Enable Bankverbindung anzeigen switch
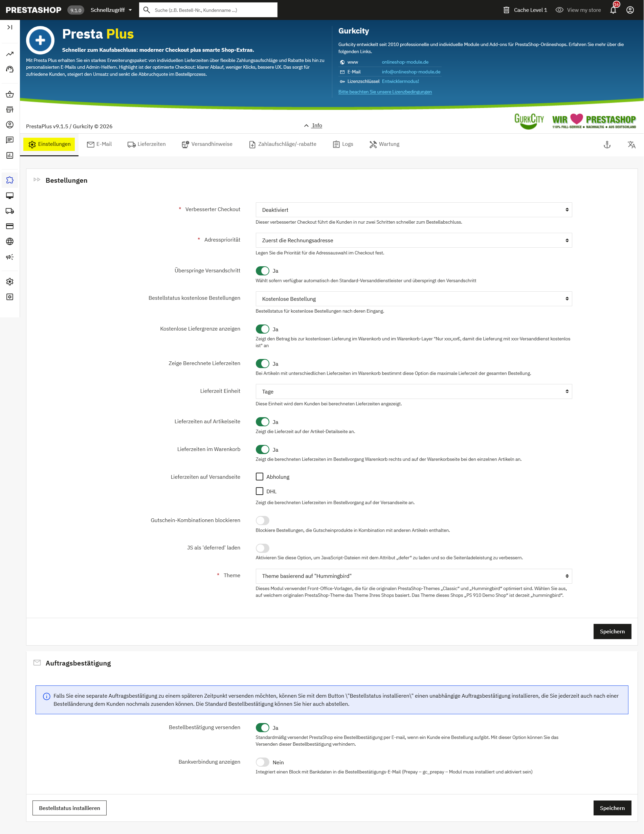 pyautogui.click(x=263, y=762)
